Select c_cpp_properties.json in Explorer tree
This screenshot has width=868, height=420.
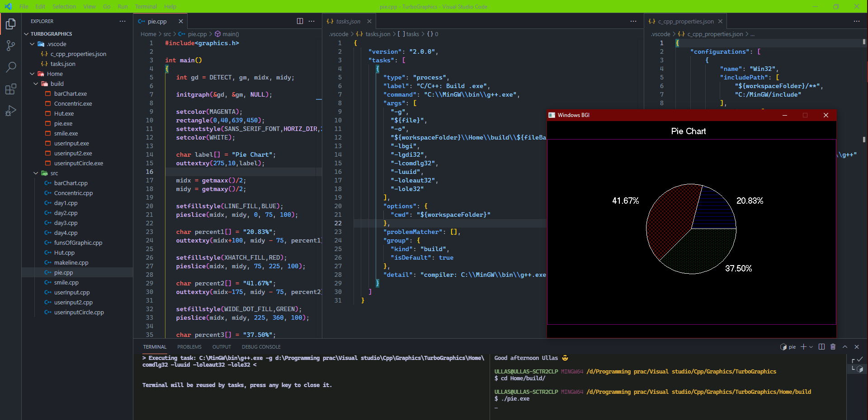point(78,54)
